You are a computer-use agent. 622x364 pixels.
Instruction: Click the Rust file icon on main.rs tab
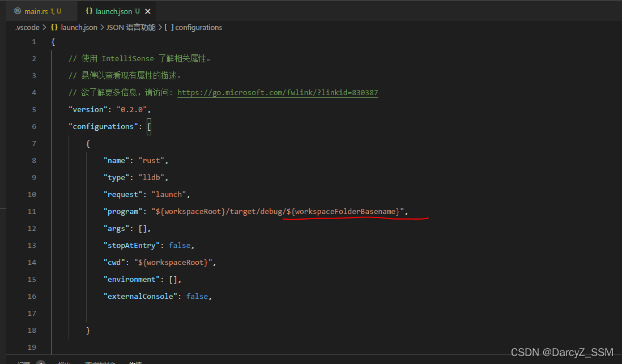[x=18, y=11]
